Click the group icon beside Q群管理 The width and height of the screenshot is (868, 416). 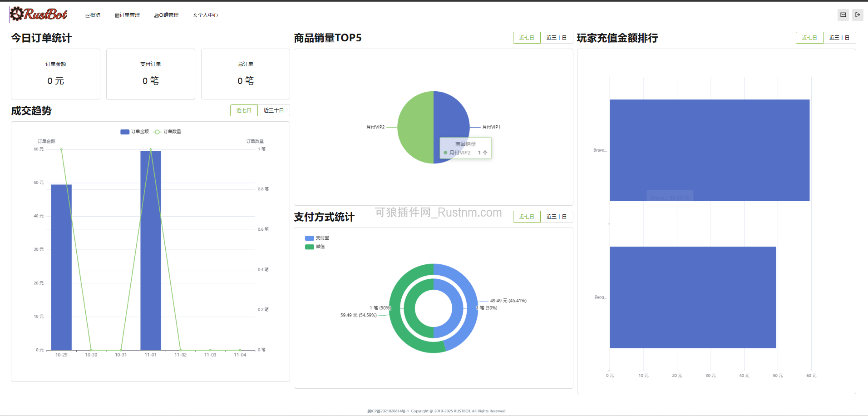[x=156, y=15]
